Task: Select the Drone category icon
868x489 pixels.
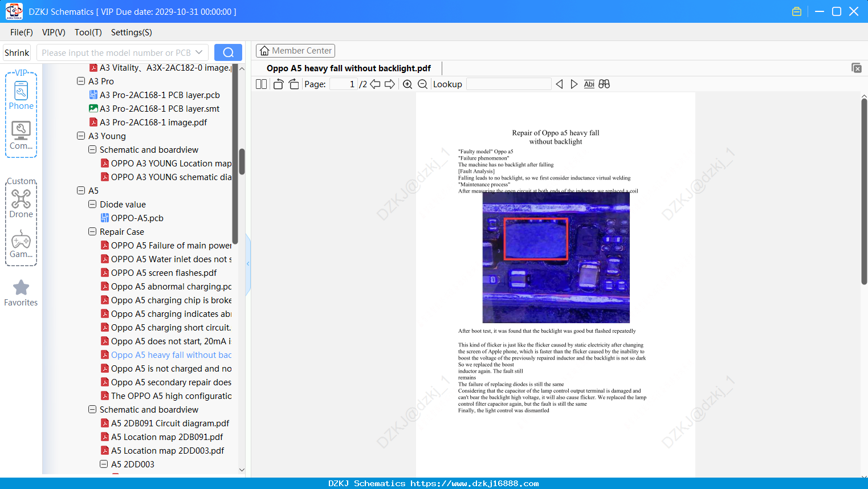Action: tap(21, 203)
